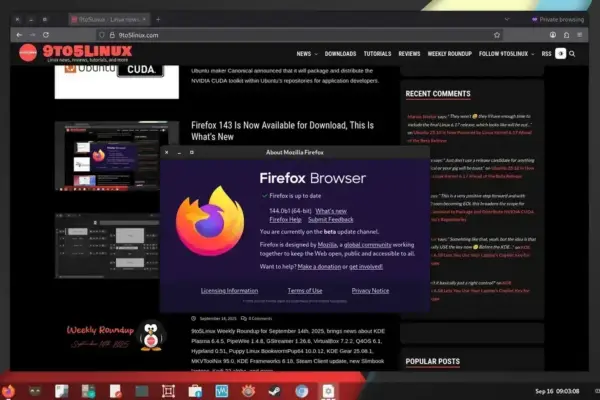Screen dimensions: 600x400
Task: Launch Firefox from the taskbar
Action: point(8,391)
